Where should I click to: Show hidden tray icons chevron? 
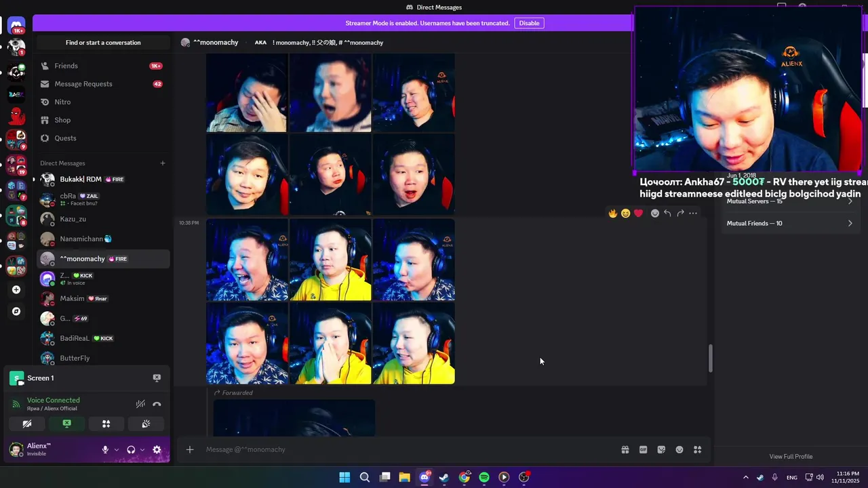pyautogui.click(x=746, y=477)
